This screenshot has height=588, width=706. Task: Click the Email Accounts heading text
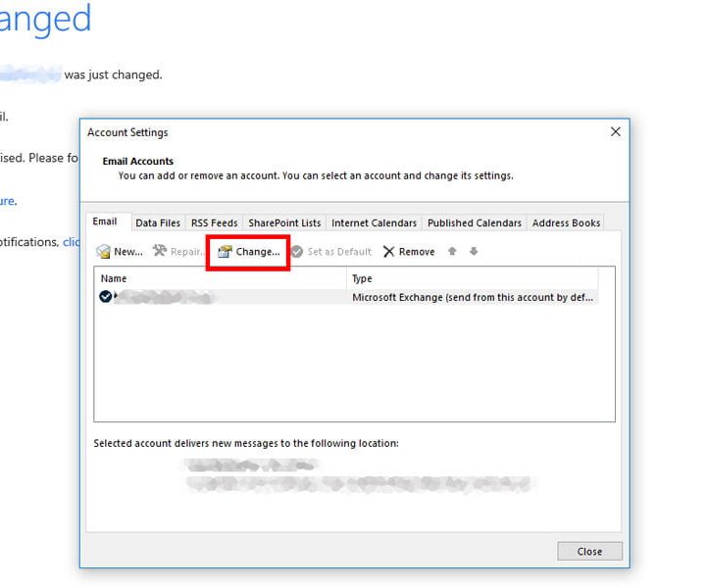(138, 161)
